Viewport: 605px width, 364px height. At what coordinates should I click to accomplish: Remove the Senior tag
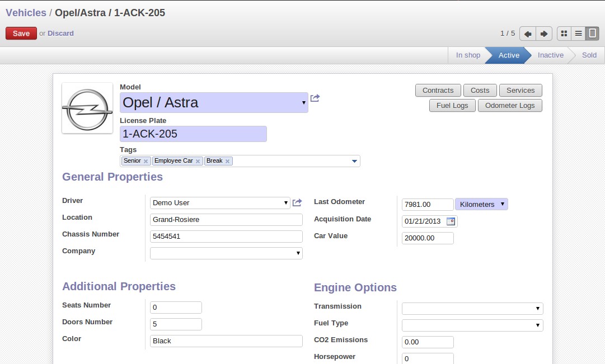click(x=146, y=161)
